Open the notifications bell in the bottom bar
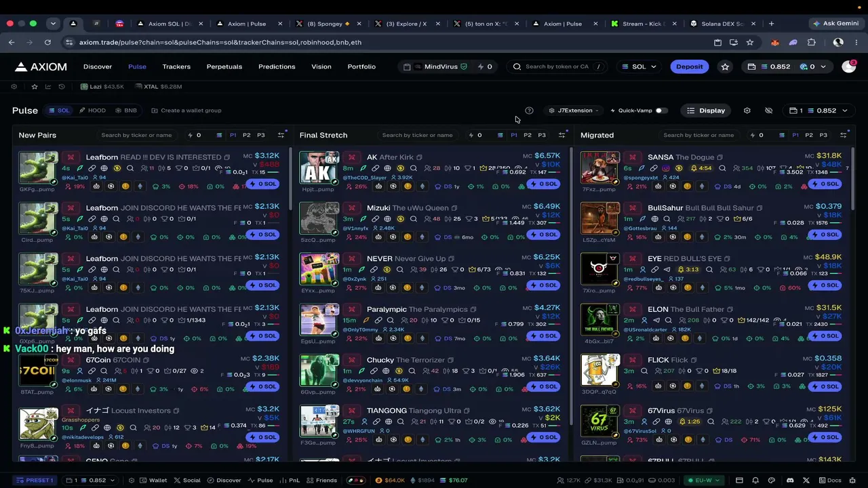Image resolution: width=868 pixels, height=488 pixels. click(x=755, y=481)
